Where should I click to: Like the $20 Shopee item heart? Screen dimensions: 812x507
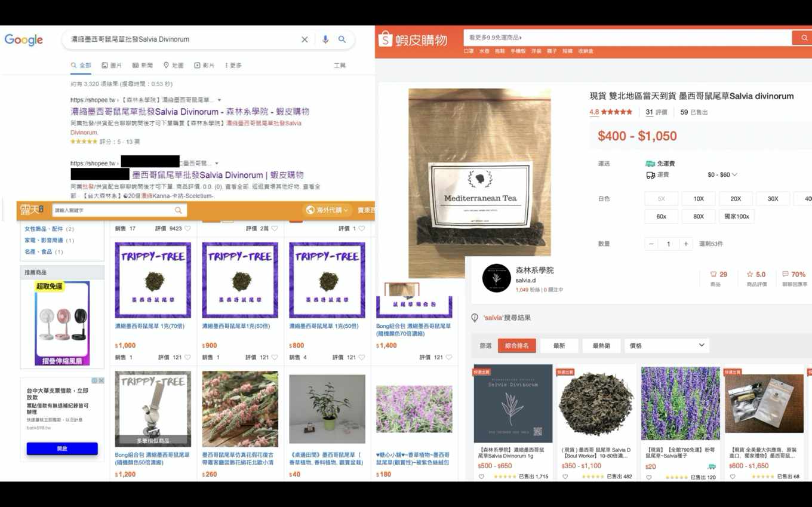click(x=649, y=477)
